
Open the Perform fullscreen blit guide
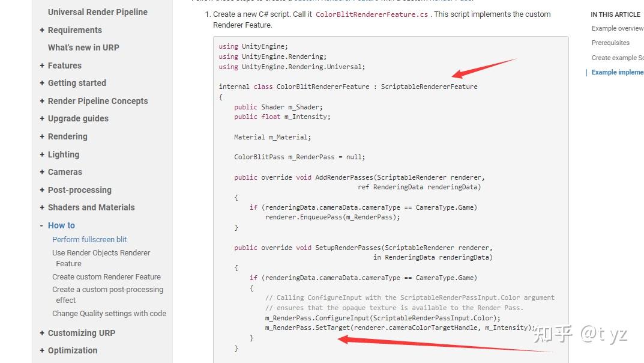click(x=89, y=239)
